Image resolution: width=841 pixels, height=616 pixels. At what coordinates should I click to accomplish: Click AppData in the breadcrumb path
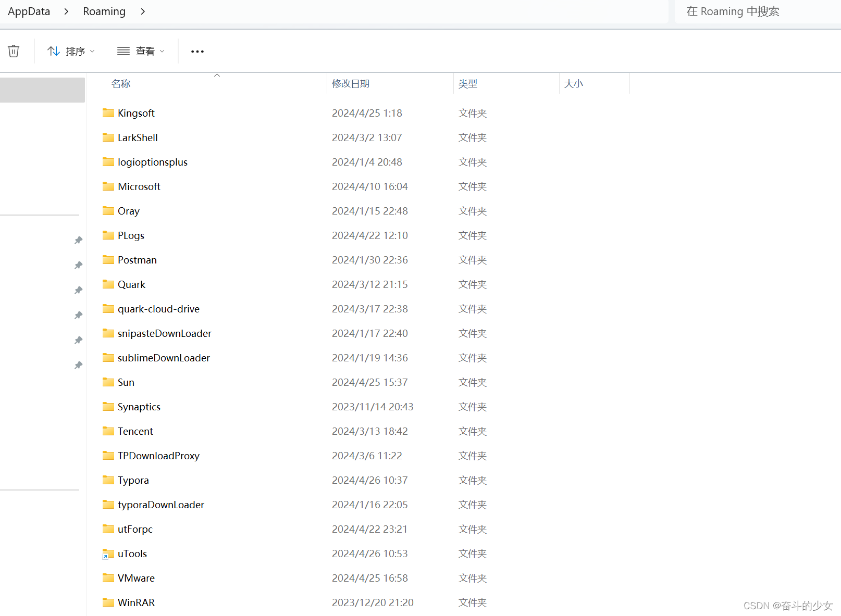click(x=29, y=11)
